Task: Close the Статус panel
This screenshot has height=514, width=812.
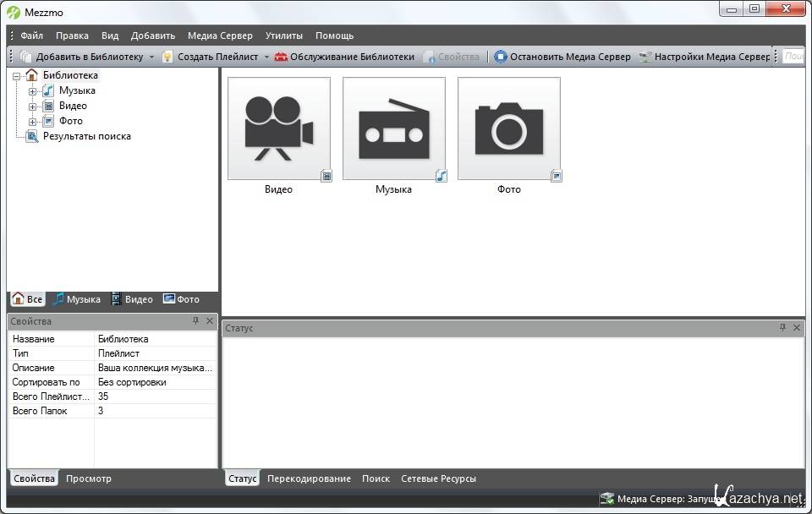Action: point(797,327)
